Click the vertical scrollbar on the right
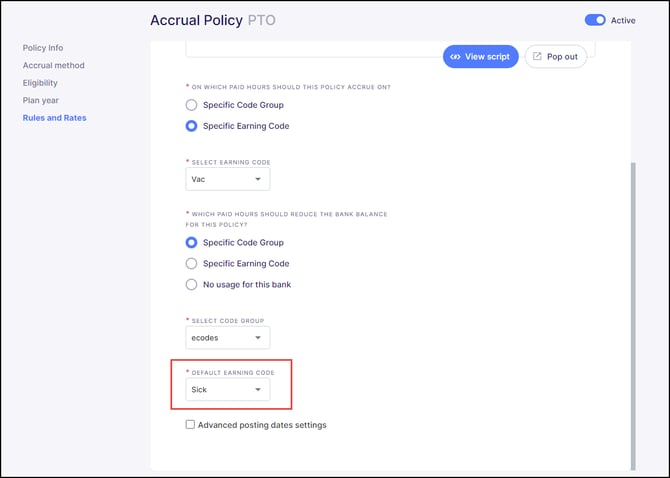670x478 pixels. pos(633,316)
